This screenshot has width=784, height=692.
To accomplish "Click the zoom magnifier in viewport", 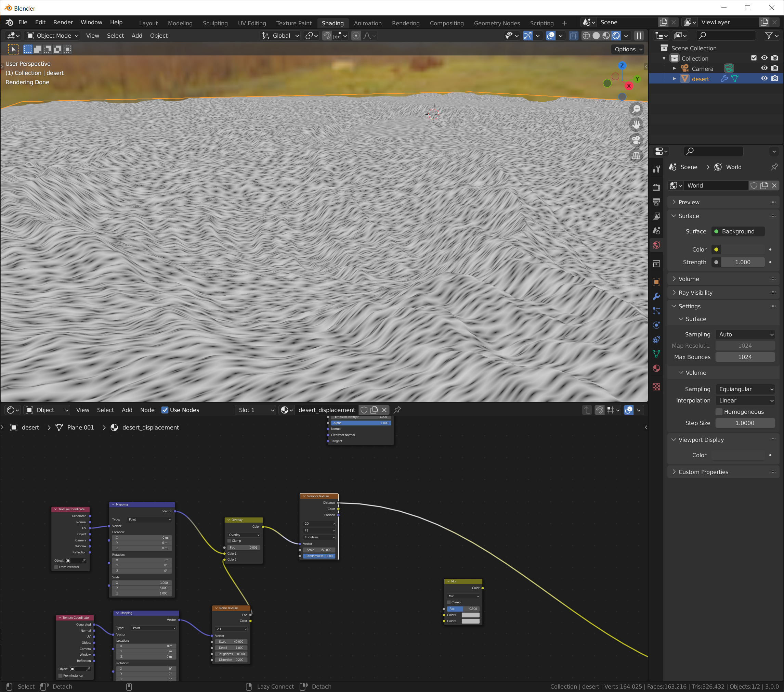I will coord(636,109).
